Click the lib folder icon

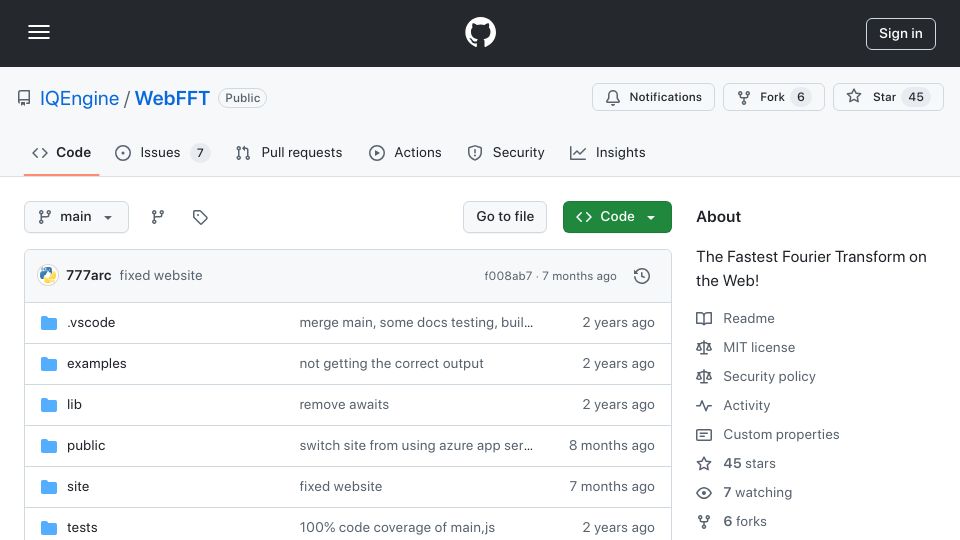click(49, 405)
